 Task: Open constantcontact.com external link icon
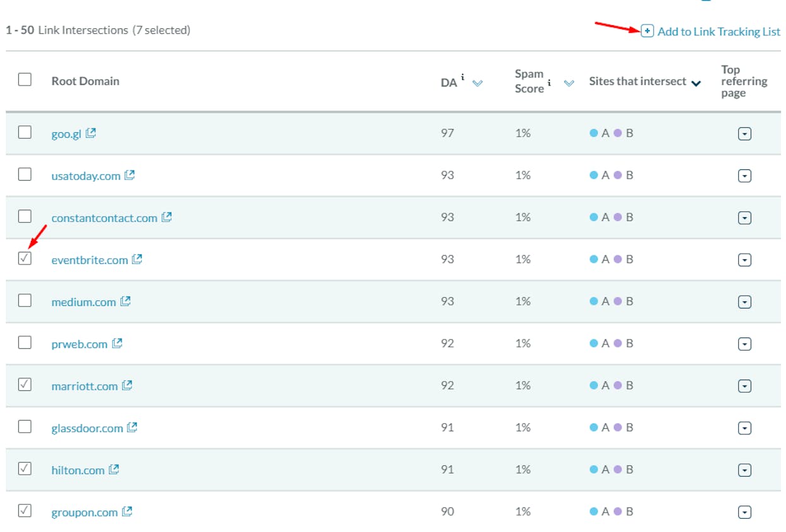point(167,217)
